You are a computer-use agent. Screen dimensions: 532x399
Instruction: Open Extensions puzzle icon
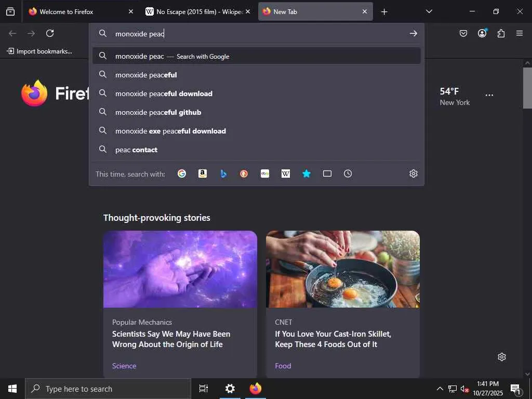coord(501,33)
